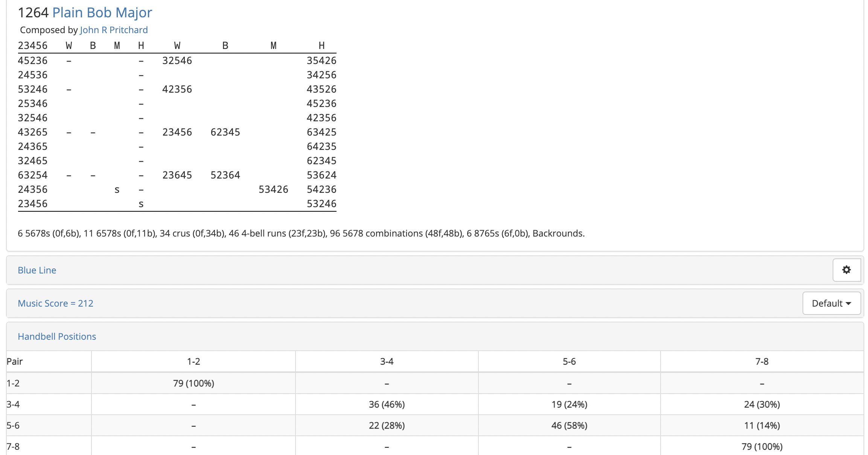This screenshot has height=455, width=868.
Task: Click the 1-2 column header
Action: (x=193, y=362)
